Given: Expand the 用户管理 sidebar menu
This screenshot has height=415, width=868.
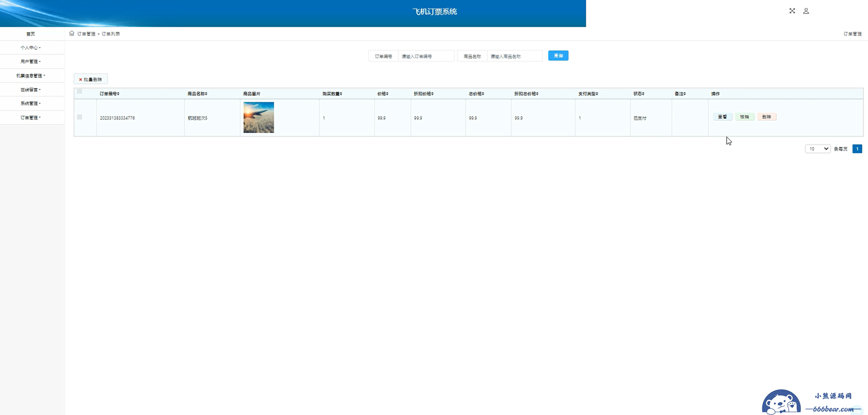Looking at the screenshot, I should [31, 61].
